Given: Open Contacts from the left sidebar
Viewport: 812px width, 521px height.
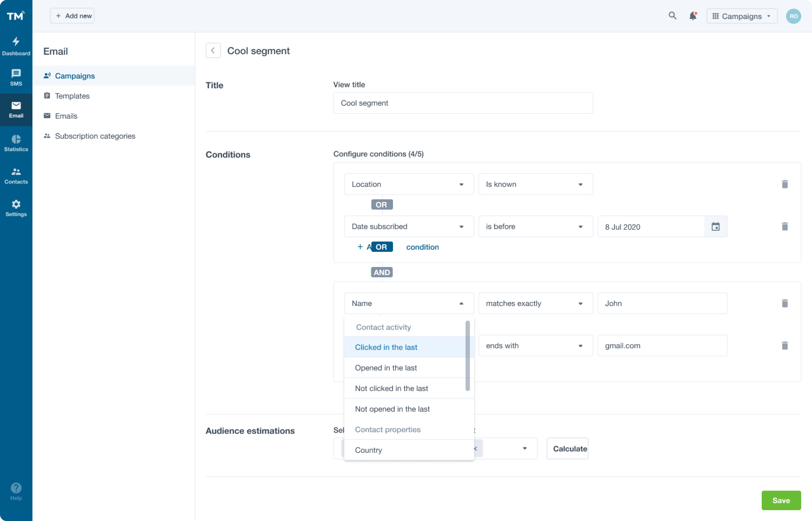Looking at the screenshot, I should click(x=16, y=176).
